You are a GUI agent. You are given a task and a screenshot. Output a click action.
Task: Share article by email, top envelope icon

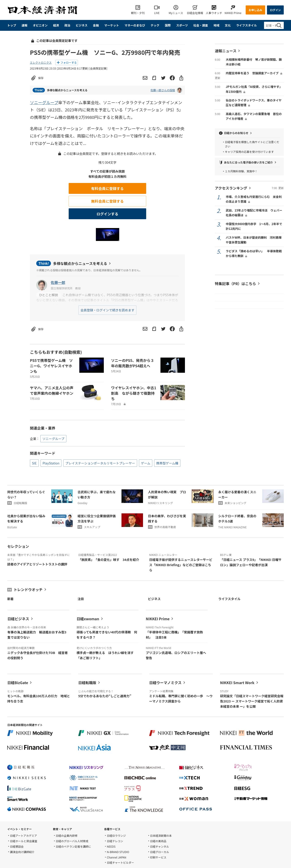(145, 78)
